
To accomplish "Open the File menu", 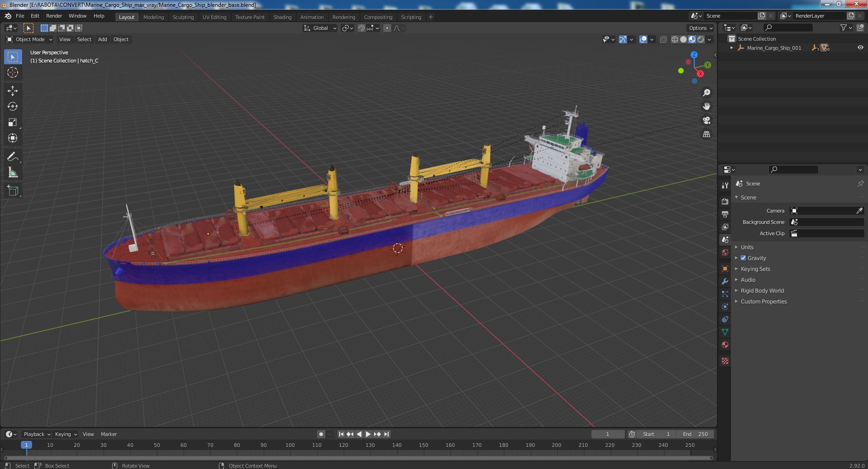I will point(20,16).
